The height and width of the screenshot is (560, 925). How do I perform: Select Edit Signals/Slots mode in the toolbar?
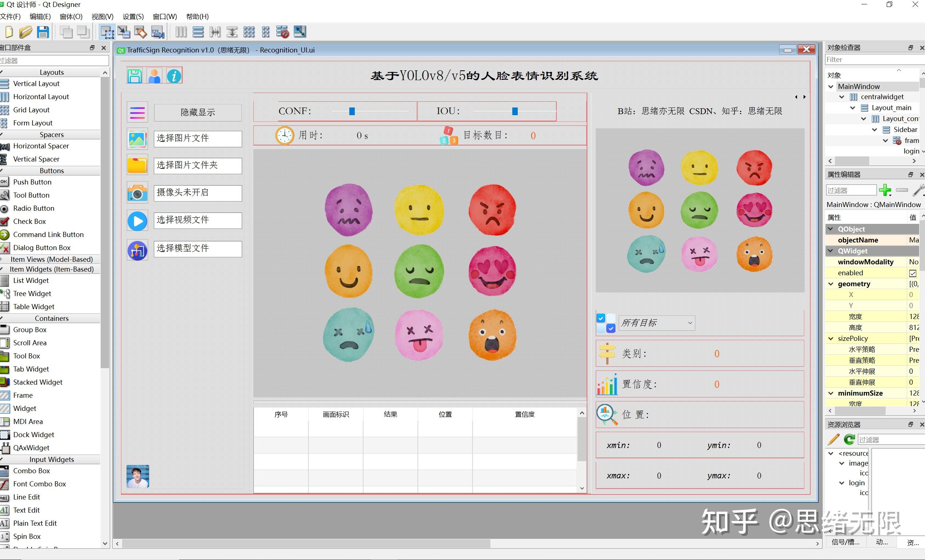point(124,32)
